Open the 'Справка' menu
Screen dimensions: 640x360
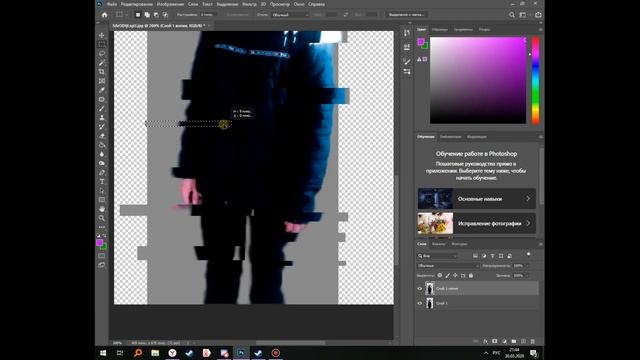(316, 4)
